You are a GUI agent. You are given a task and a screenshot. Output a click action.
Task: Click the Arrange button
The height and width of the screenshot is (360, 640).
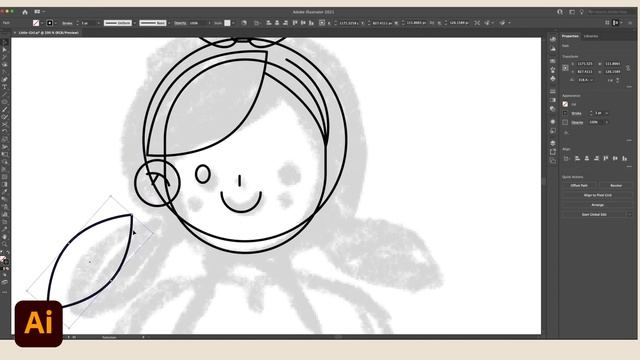pyautogui.click(x=598, y=205)
